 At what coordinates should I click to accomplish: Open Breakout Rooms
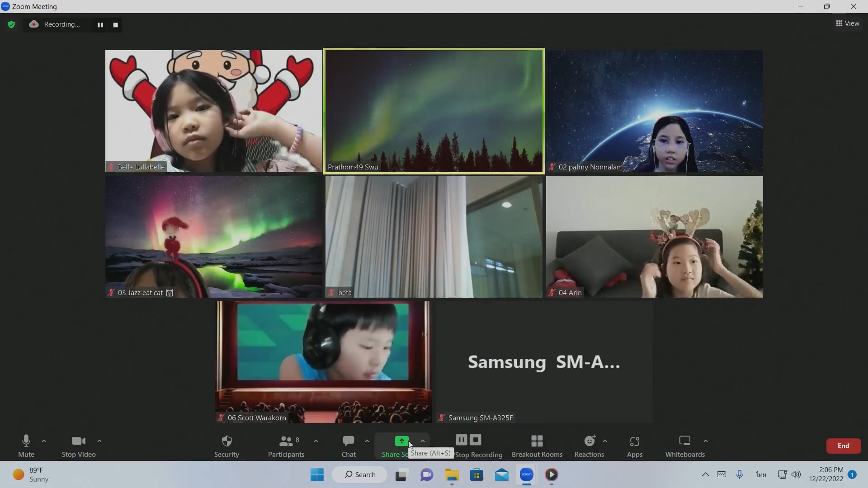point(537,446)
